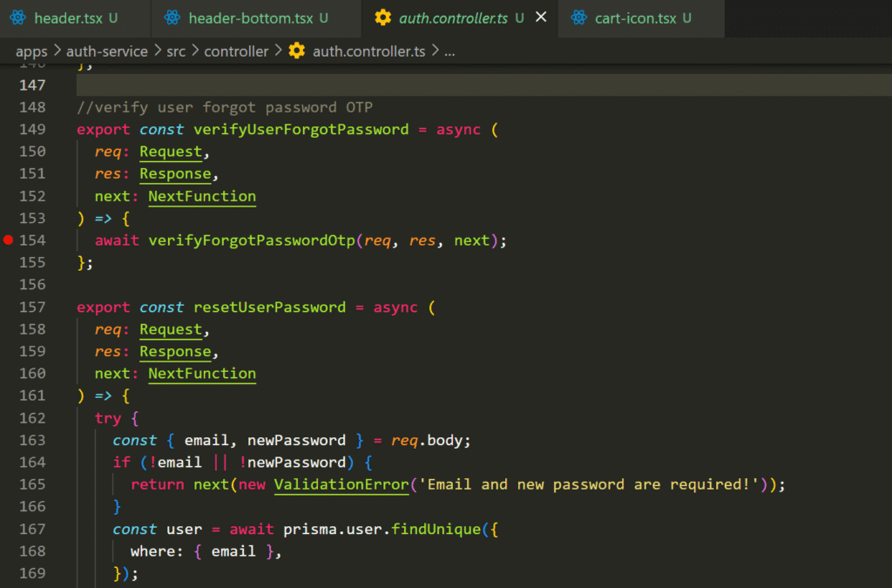Expand the auth-service breadcrumb folder
The height and width of the screenshot is (588, 892).
click(106, 51)
